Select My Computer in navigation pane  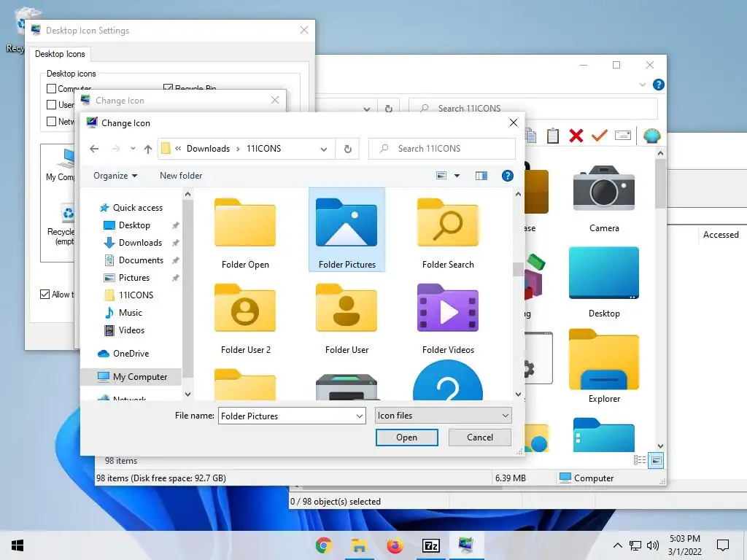[131, 377]
